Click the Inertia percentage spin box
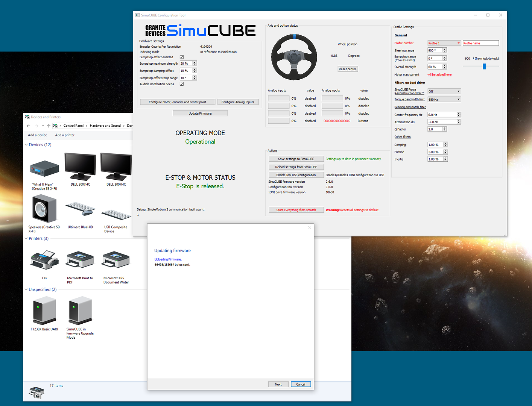Viewport: 532px width, 406px height. [438, 159]
